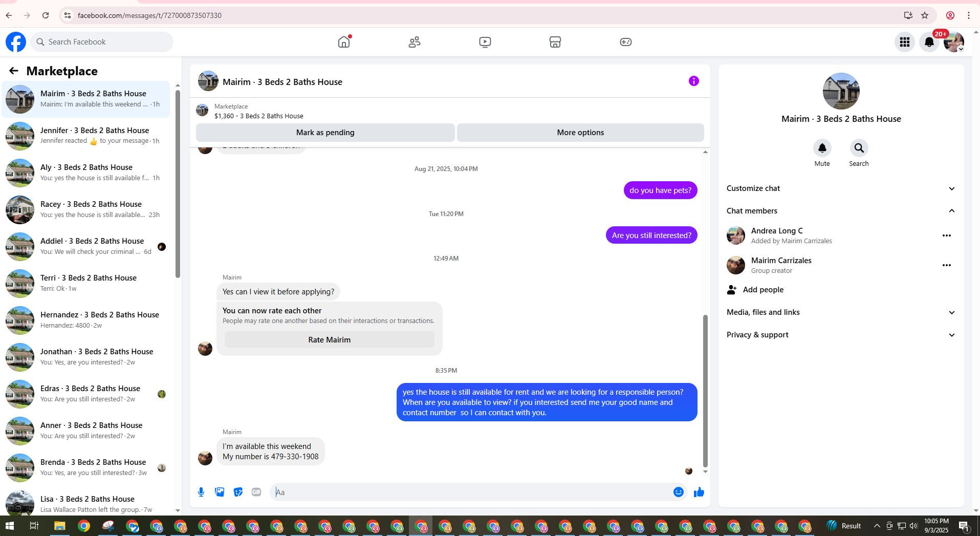Open the Windows notification center icon

[964, 526]
